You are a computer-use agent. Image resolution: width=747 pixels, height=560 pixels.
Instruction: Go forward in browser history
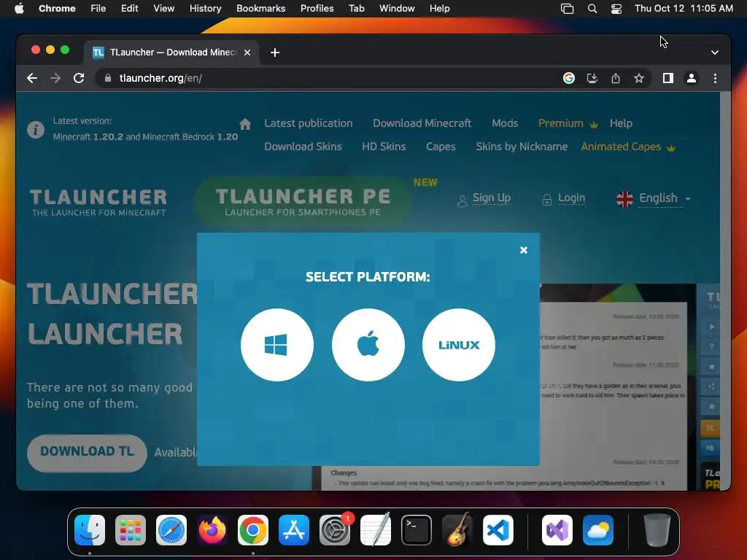[x=55, y=78]
